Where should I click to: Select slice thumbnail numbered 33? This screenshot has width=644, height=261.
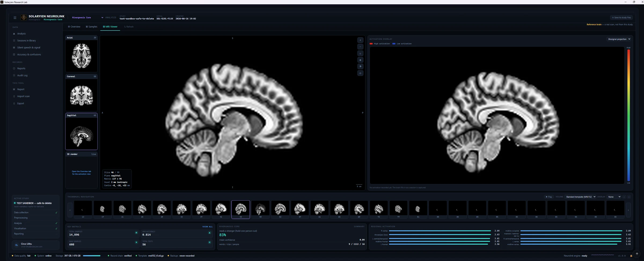(181, 209)
